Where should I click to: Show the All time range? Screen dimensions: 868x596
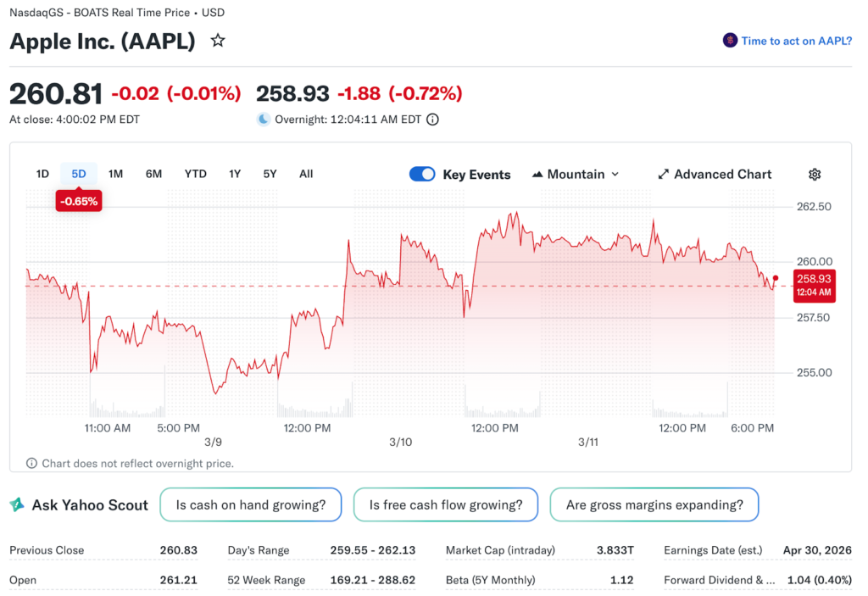pos(306,174)
